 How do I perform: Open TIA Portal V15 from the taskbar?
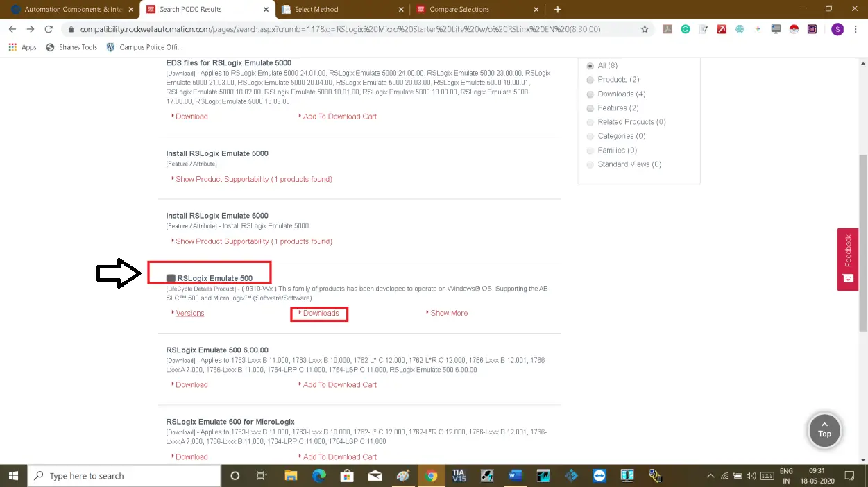click(459, 476)
